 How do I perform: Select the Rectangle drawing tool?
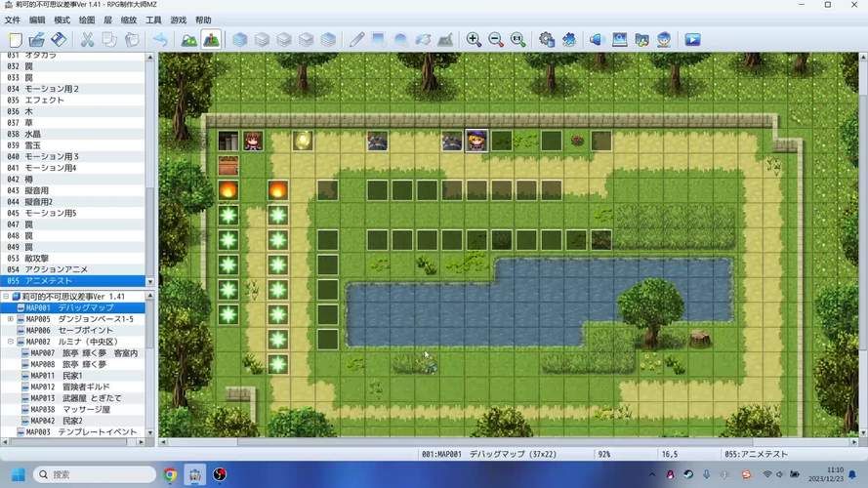[x=379, y=40]
